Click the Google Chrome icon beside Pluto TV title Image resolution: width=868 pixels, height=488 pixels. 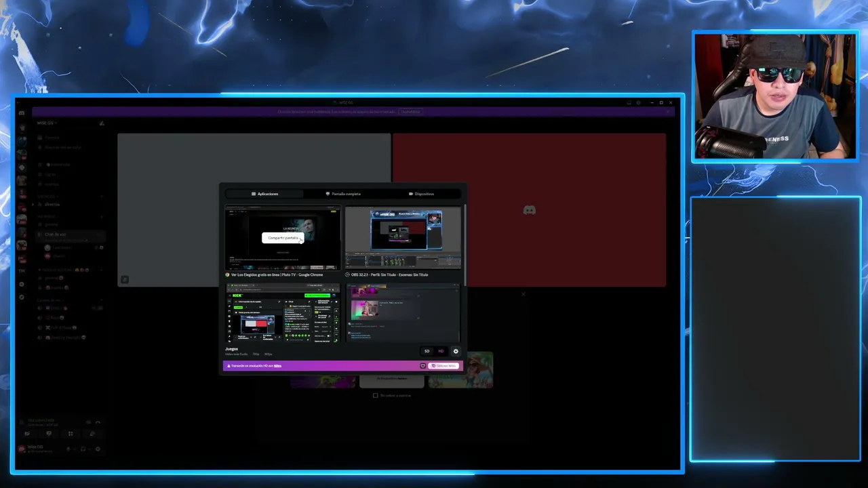pos(228,275)
